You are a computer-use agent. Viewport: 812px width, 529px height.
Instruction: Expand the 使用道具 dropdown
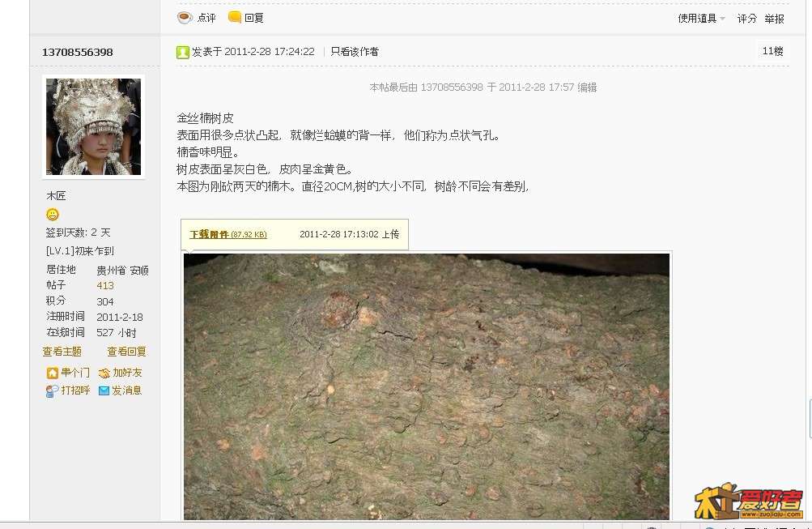pos(701,19)
